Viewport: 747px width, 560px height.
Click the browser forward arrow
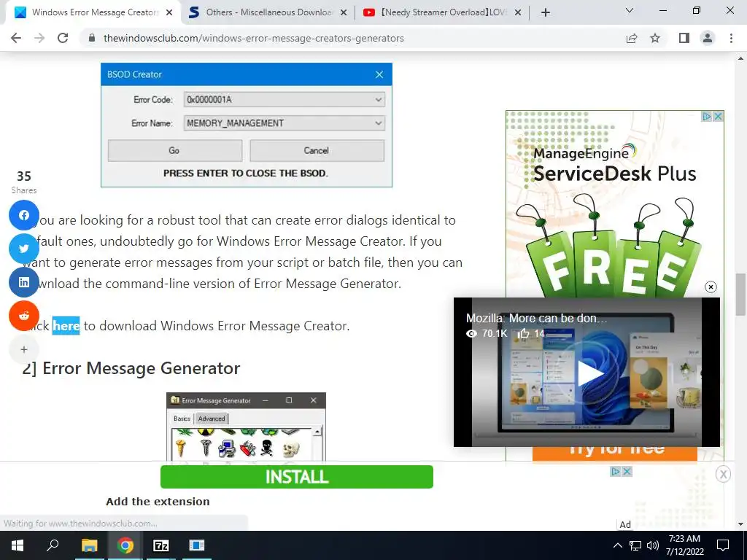tap(39, 38)
